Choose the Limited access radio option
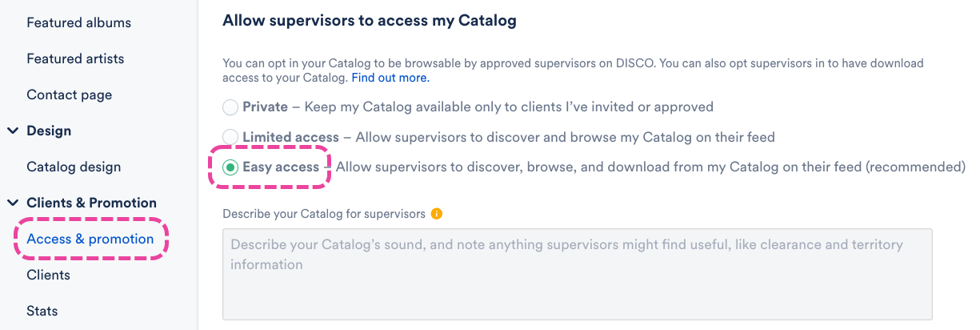 tap(230, 137)
